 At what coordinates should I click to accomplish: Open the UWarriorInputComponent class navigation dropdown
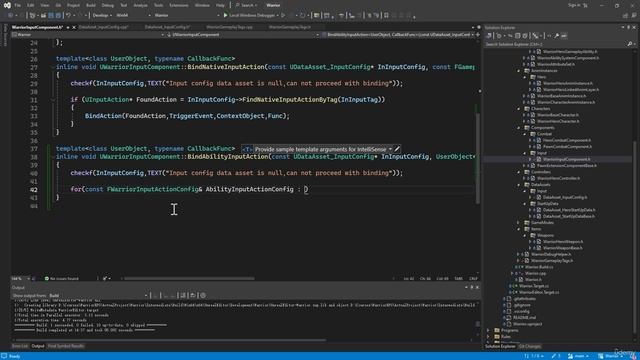(243, 35)
